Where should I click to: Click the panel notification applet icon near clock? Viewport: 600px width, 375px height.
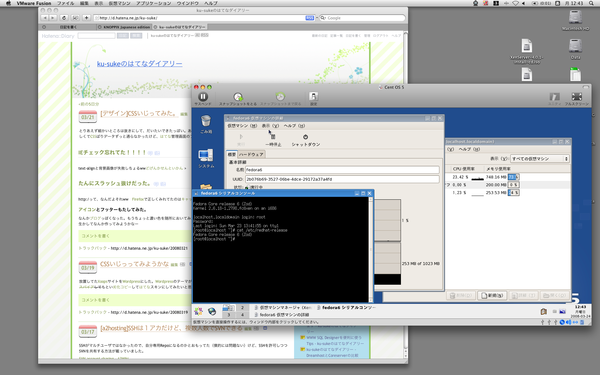click(543, 311)
